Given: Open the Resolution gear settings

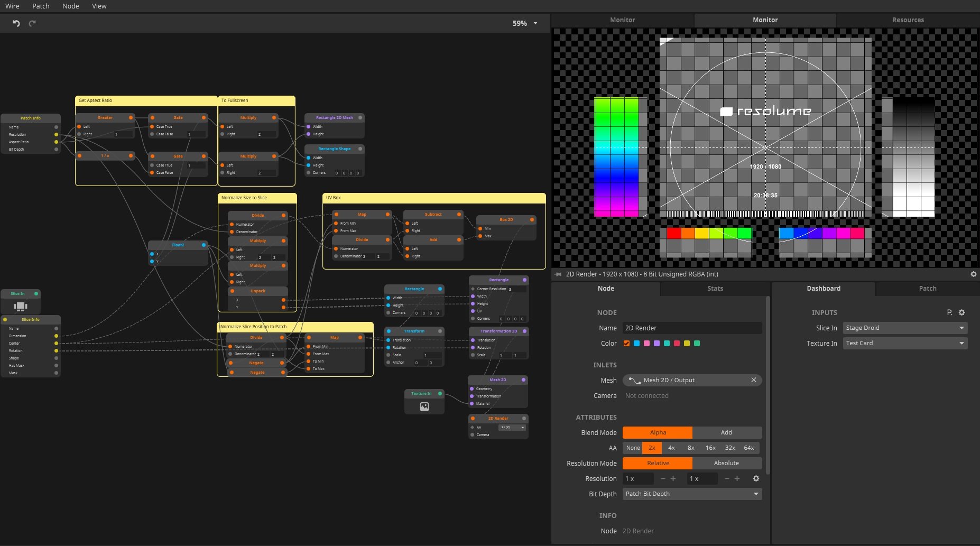Looking at the screenshot, I should (756, 478).
